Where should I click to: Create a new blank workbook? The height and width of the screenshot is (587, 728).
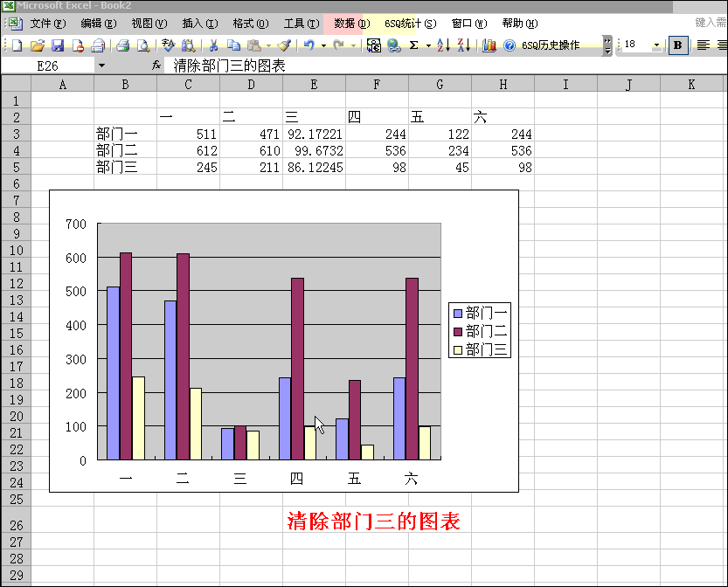click(17, 45)
